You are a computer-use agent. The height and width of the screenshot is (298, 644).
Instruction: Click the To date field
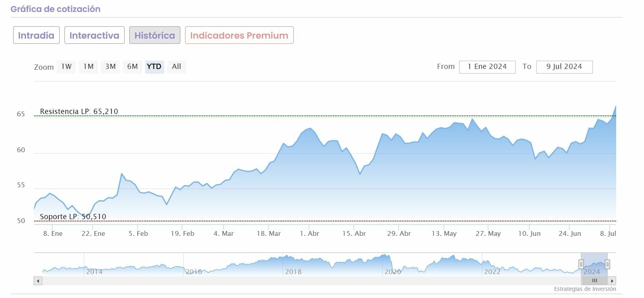click(564, 67)
